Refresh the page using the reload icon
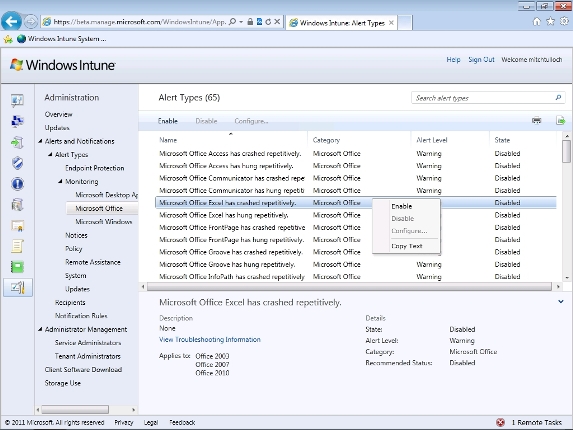The width and height of the screenshot is (573, 430). coord(268,22)
